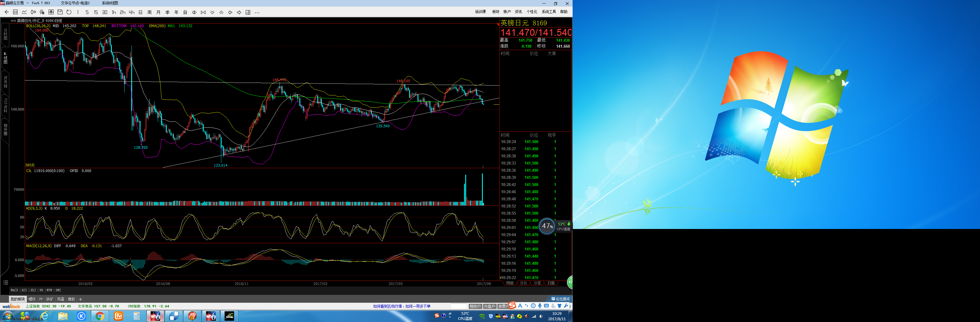Switch to the 资讯链 side tab

click(x=5, y=82)
